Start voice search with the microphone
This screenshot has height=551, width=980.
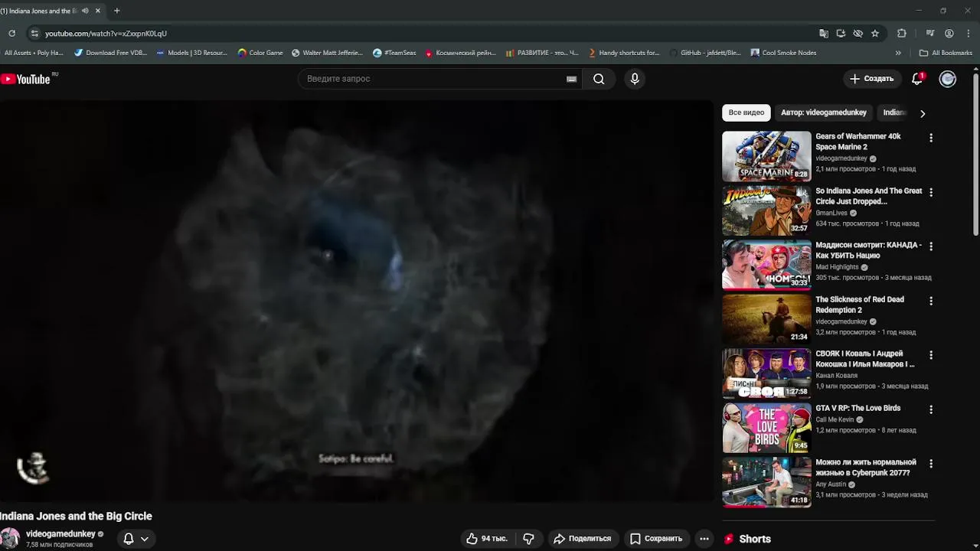click(x=634, y=79)
